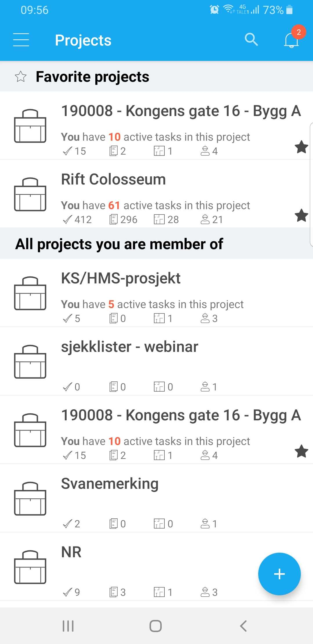Screen dimensions: 313x644
Task: Click the Favorite projects outline star icon
Action: click(x=21, y=77)
